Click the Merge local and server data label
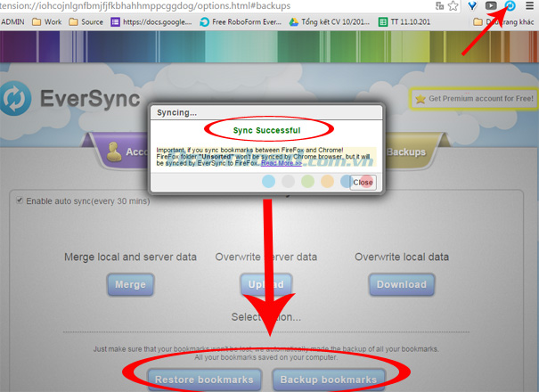 pyautogui.click(x=130, y=257)
